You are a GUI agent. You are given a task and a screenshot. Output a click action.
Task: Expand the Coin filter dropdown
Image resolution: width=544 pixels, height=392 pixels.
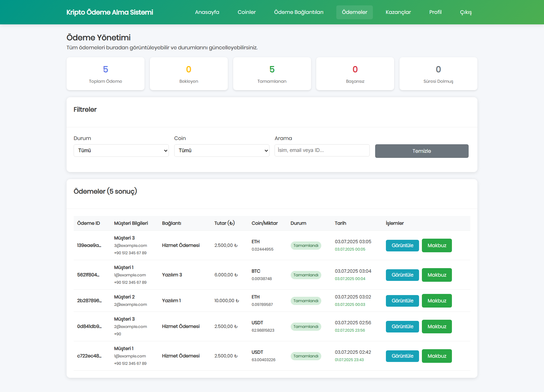(x=222, y=151)
